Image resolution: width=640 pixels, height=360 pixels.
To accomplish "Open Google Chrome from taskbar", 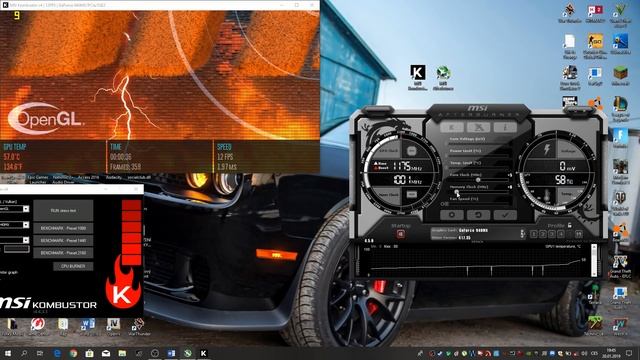I will pyautogui.click(x=73, y=353).
